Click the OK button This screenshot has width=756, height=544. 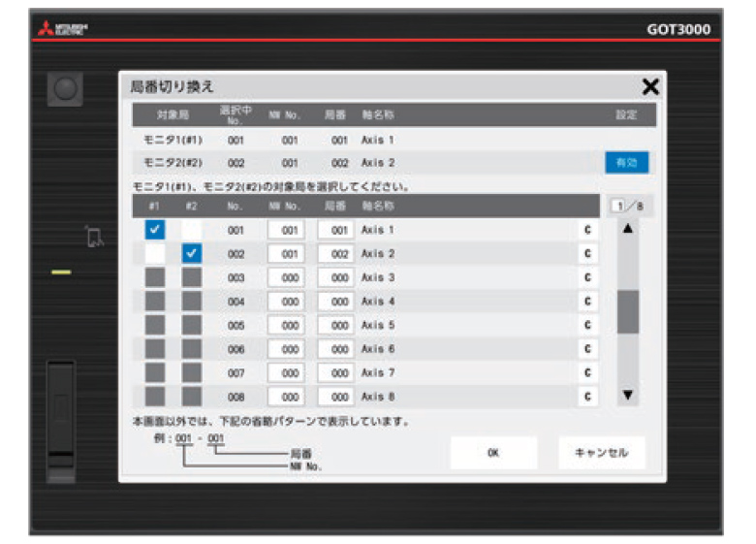pos(493,453)
